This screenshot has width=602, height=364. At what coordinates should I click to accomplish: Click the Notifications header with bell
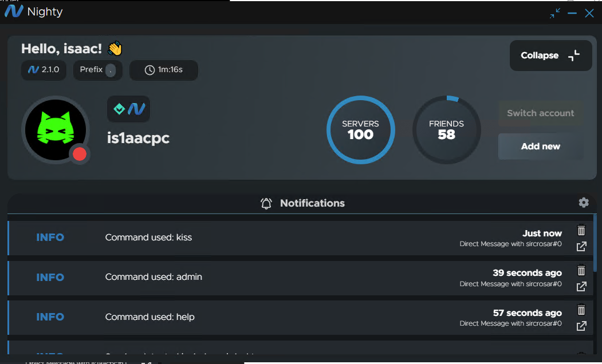[x=302, y=203]
